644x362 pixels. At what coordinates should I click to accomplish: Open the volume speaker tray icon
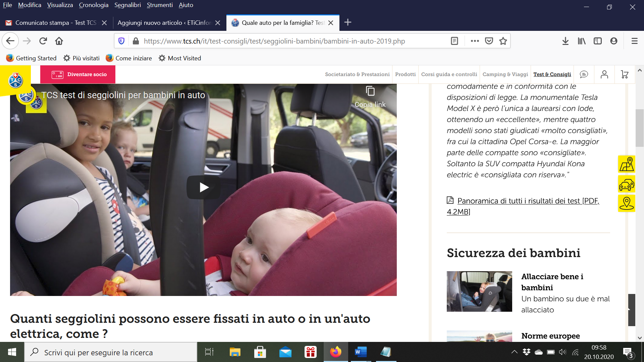click(562, 352)
